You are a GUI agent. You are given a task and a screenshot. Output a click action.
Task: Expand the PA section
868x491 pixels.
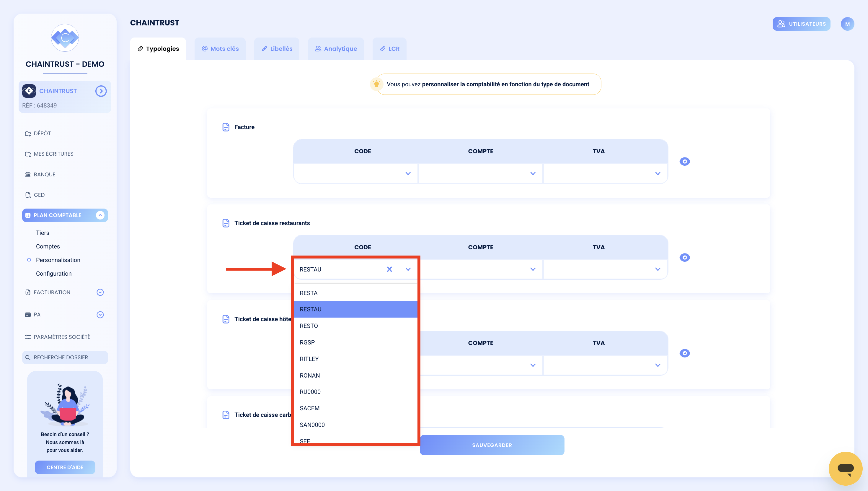(100, 315)
